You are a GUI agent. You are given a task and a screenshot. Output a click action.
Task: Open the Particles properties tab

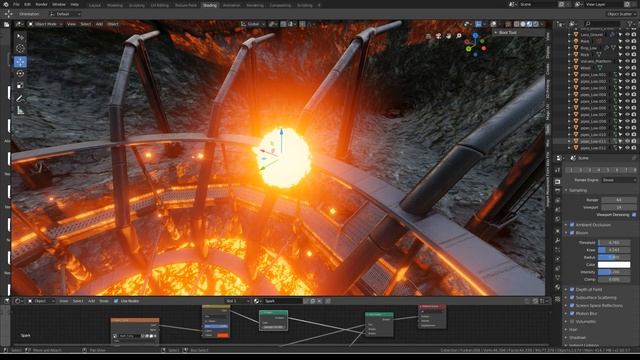coord(558,250)
